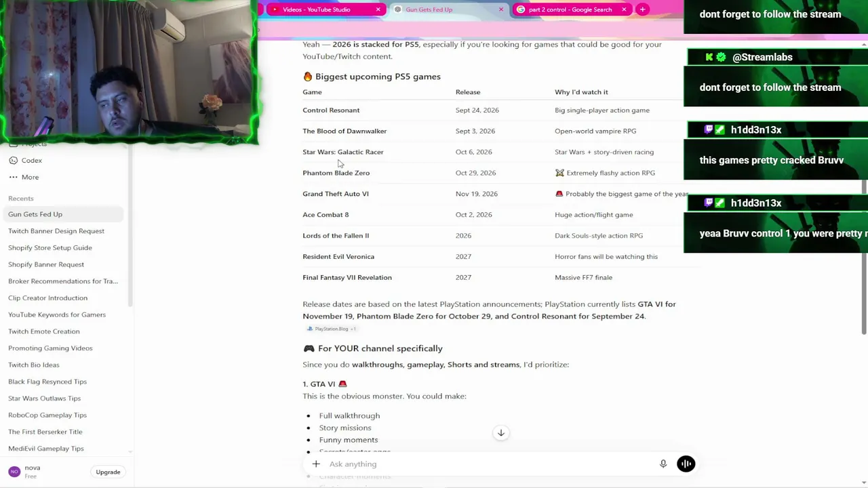Image resolution: width=868 pixels, height=488 pixels.
Task: Open the Clip Creator Introduction chat
Action: (x=47, y=298)
